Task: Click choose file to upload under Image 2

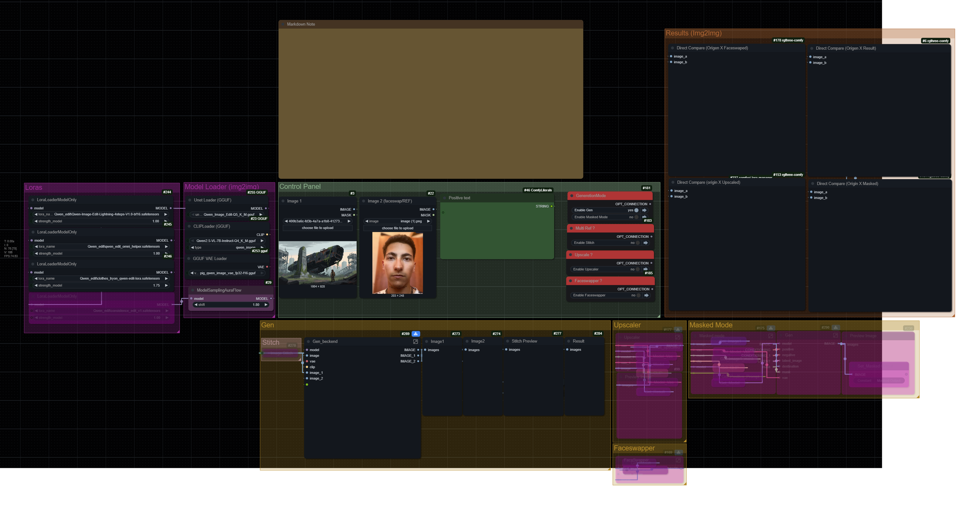Action: tap(397, 228)
